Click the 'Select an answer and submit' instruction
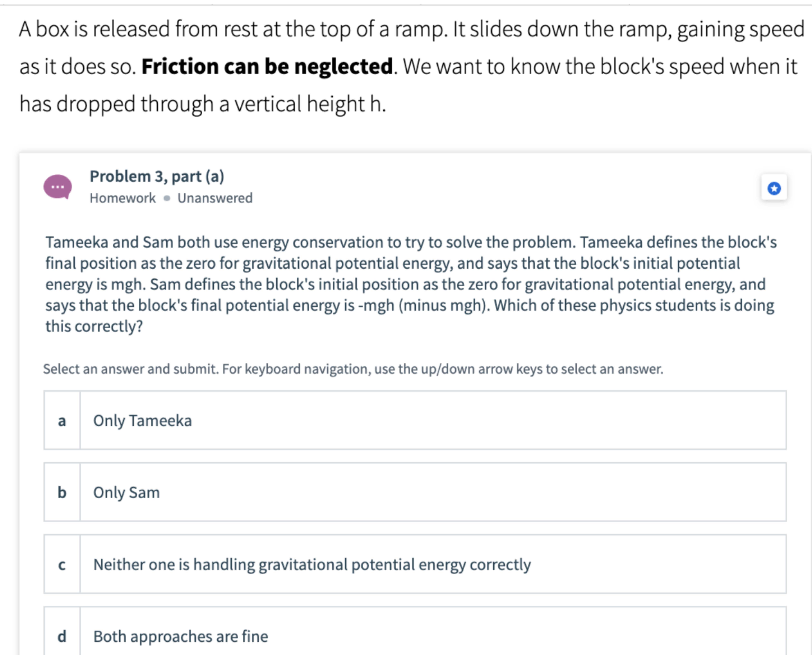This screenshot has width=812, height=655. pyautogui.click(x=353, y=369)
